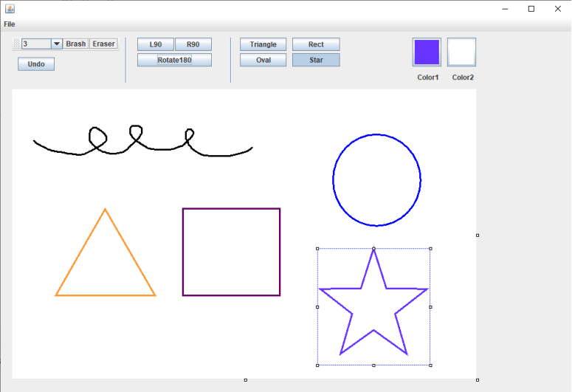Click the canvas right-edge resize handle

478,235
